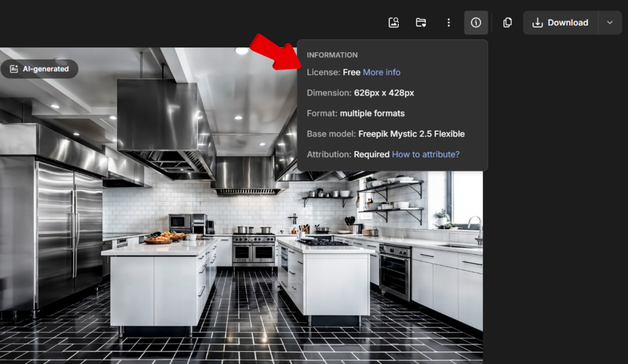
Task: Open the How to attribute? link
Action: click(426, 155)
